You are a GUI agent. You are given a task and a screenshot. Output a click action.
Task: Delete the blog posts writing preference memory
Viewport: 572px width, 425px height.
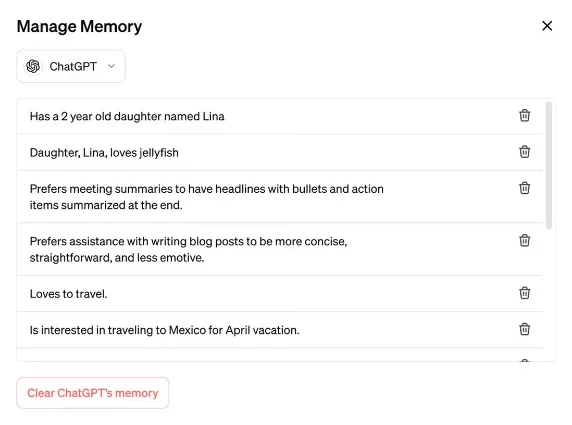coord(524,240)
